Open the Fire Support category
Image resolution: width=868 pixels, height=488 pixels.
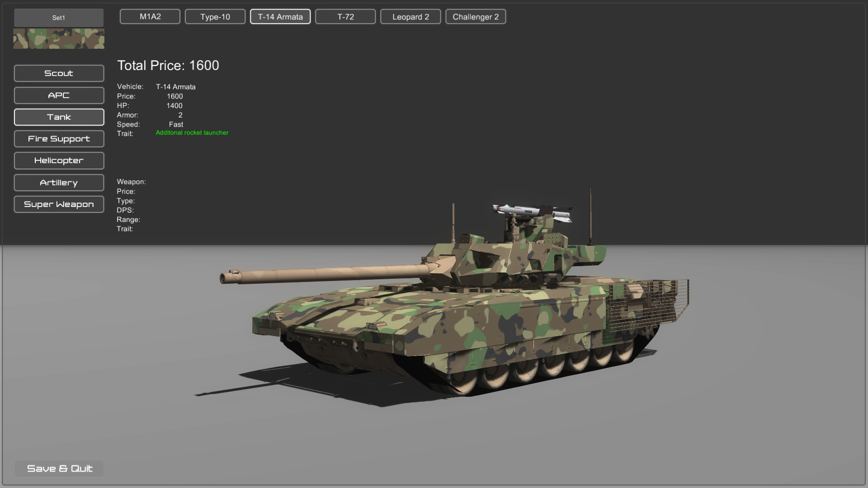[59, 139]
